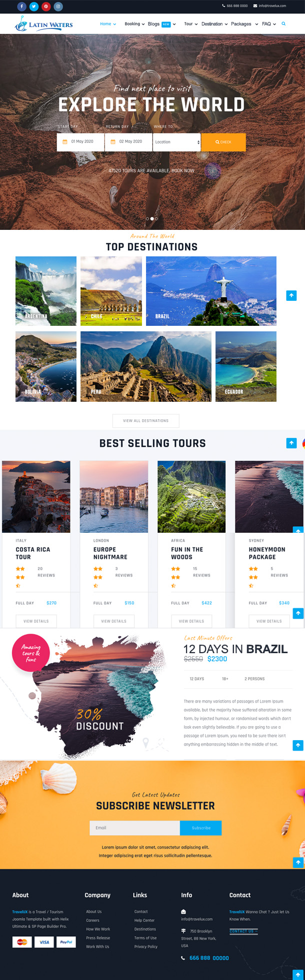Open the Facebook social icon
The width and height of the screenshot is (305, 980).
pos(22,6)
